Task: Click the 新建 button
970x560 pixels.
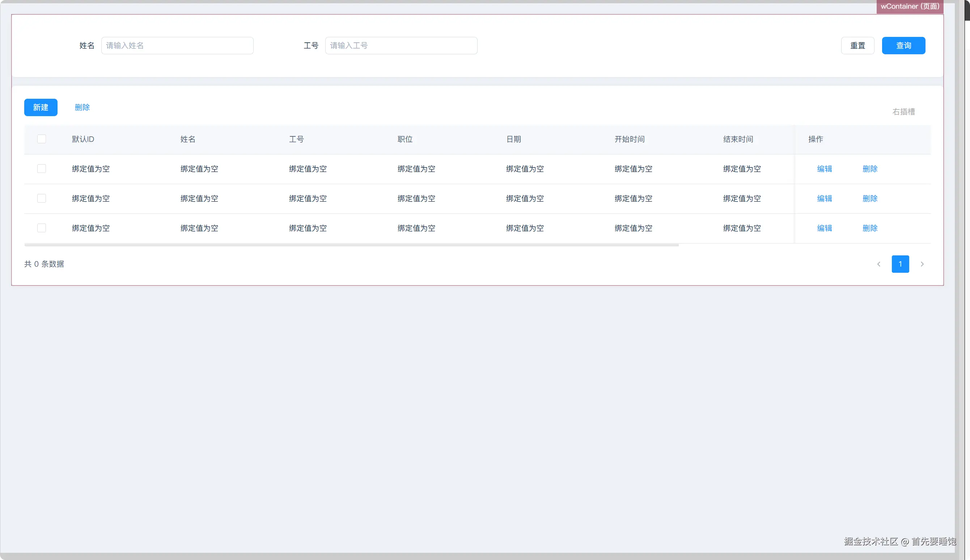Action: [x=41, y=107]
